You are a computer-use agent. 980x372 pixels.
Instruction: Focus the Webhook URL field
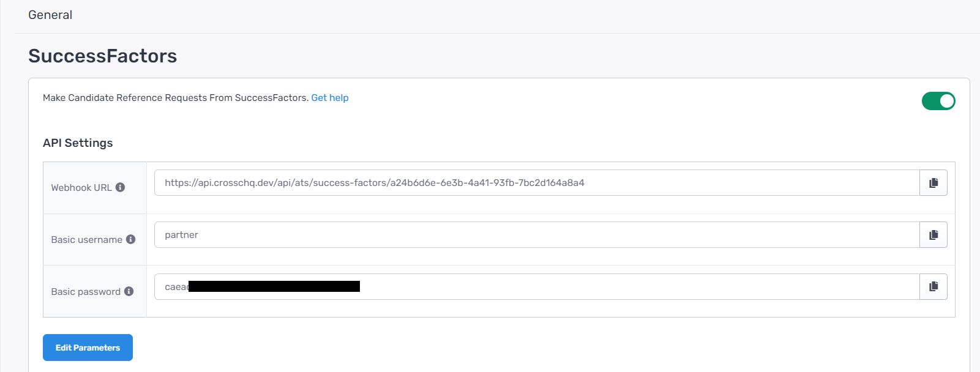537,183
